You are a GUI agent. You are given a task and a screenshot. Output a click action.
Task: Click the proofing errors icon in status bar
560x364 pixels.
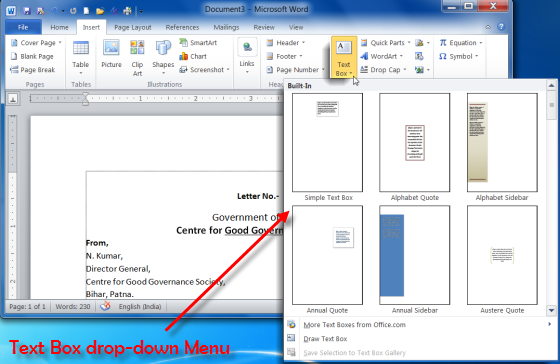pos(105,306)
